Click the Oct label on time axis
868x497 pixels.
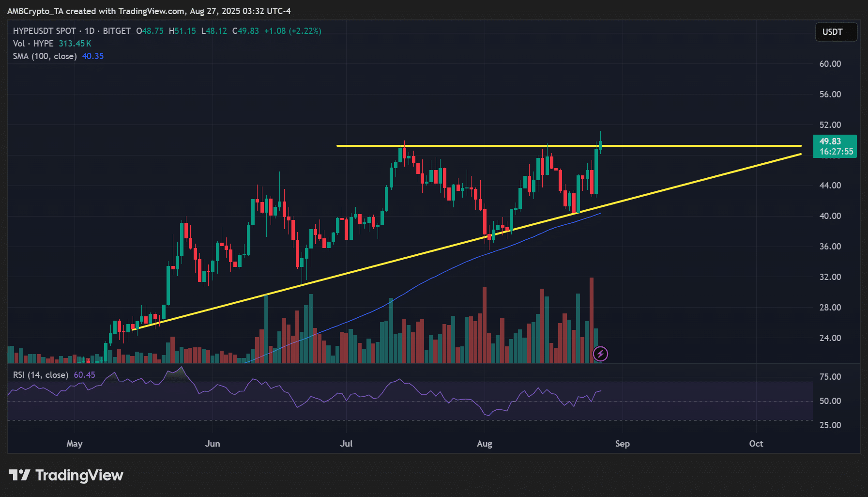tap(756, 444)
